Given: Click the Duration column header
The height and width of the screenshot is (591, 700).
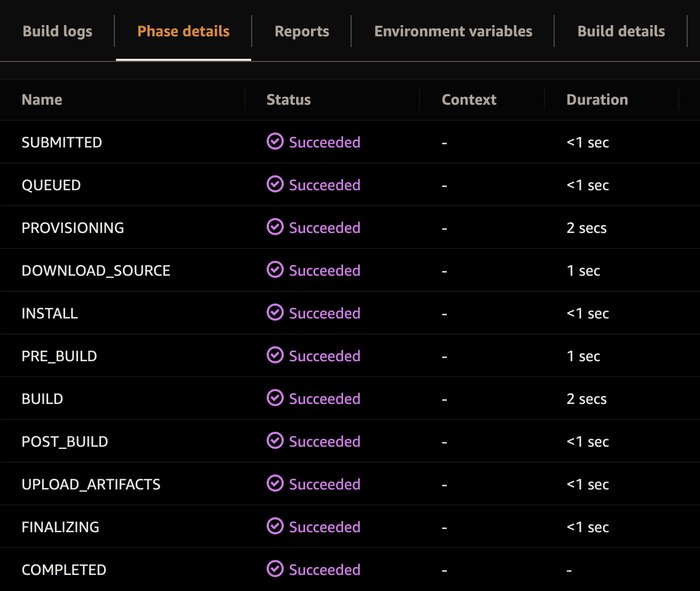Looking at the screenshot, I should pyautogui.click(x=597, y=100).
